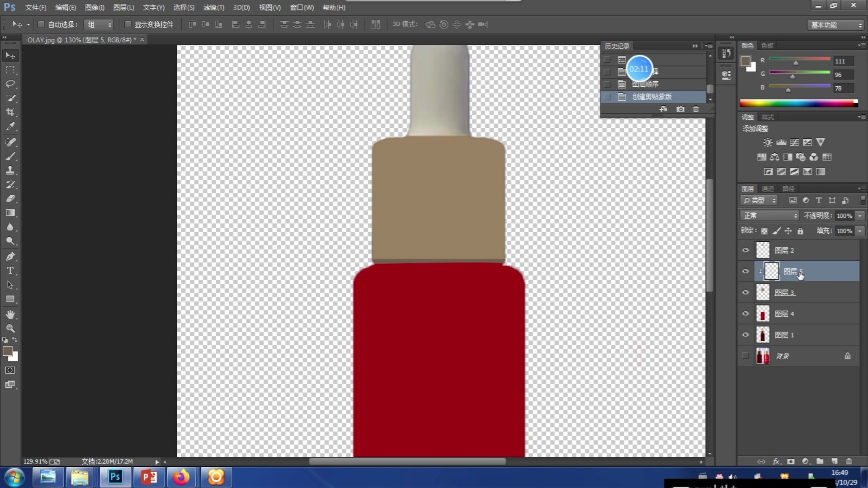Viewport: 868px width, 488px height.
Task: Open History panel flyout menu
Action: coord(708,46)
